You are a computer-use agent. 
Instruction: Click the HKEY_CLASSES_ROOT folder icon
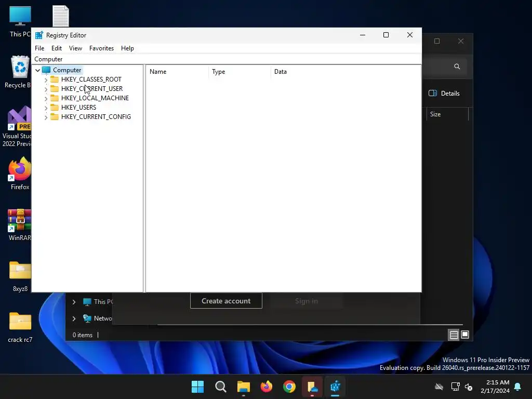coord(54,79)
